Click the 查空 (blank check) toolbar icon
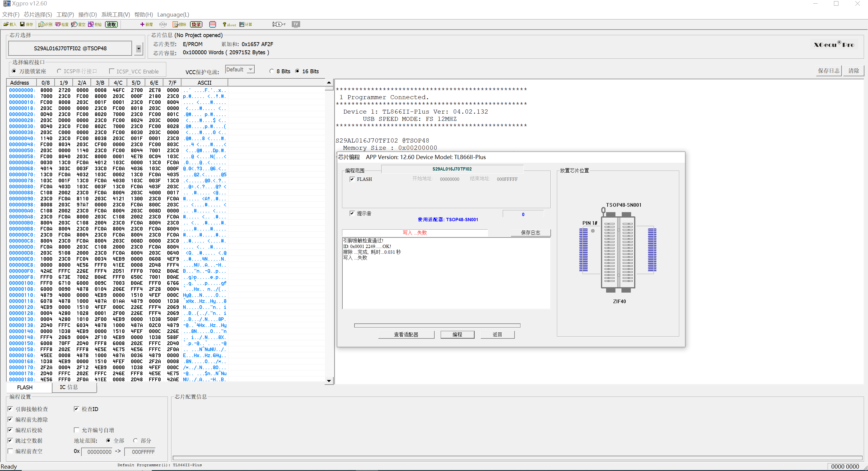Image resolution: width=868 pixels, height=471 pixels. click(78, 24)
